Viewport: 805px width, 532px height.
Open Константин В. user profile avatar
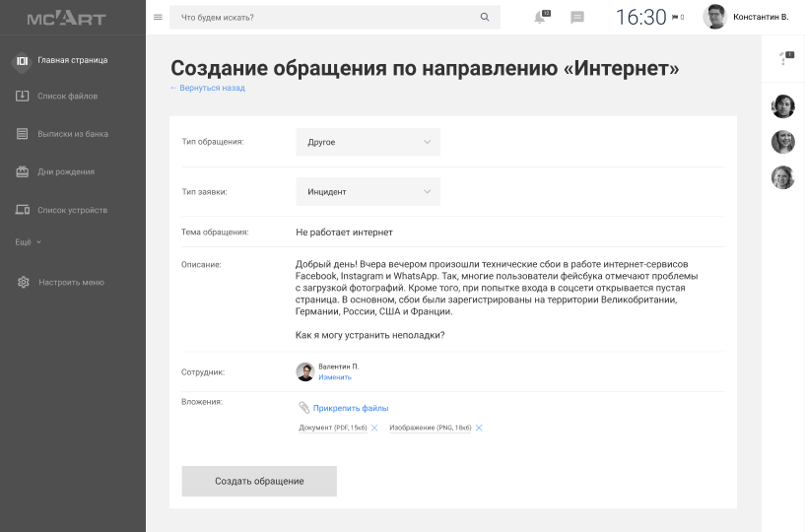point(714,17)
